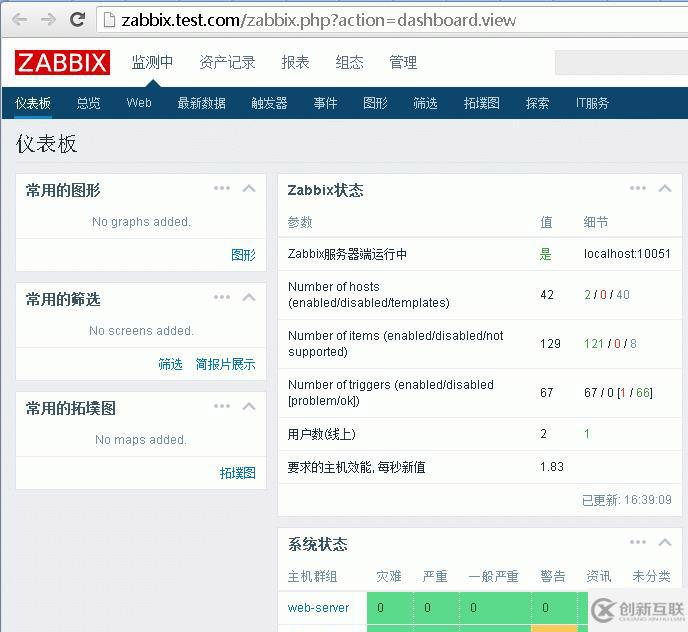Click the 主机群组 column header
This screenshot has height=632, width=688.
312,576
